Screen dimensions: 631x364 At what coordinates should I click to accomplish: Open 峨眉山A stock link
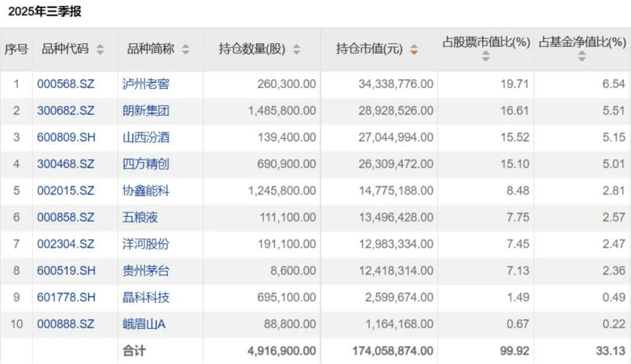point(144,324)
